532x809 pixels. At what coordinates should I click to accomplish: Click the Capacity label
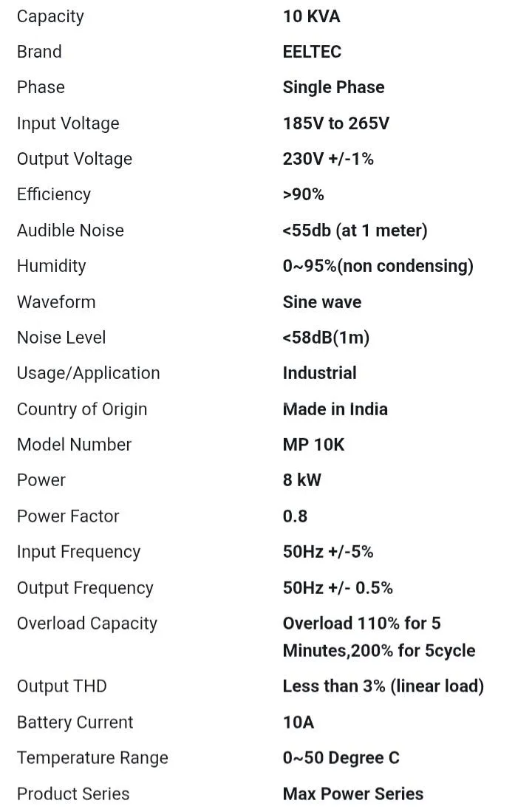(50, 16)
